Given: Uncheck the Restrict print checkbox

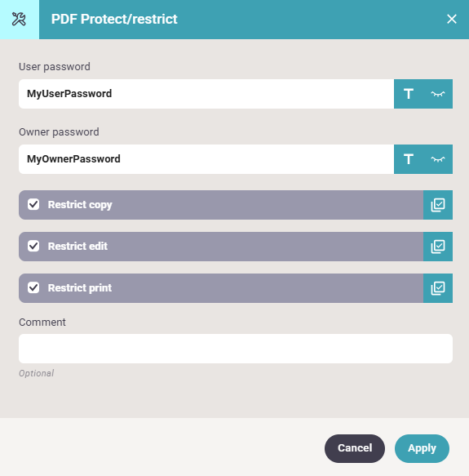Looking at the screenshot, I should (x=33, y=287).
